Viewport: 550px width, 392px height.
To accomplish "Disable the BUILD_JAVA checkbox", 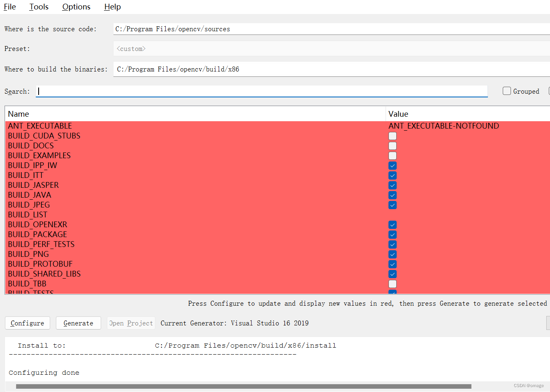I will pos(393,195).
